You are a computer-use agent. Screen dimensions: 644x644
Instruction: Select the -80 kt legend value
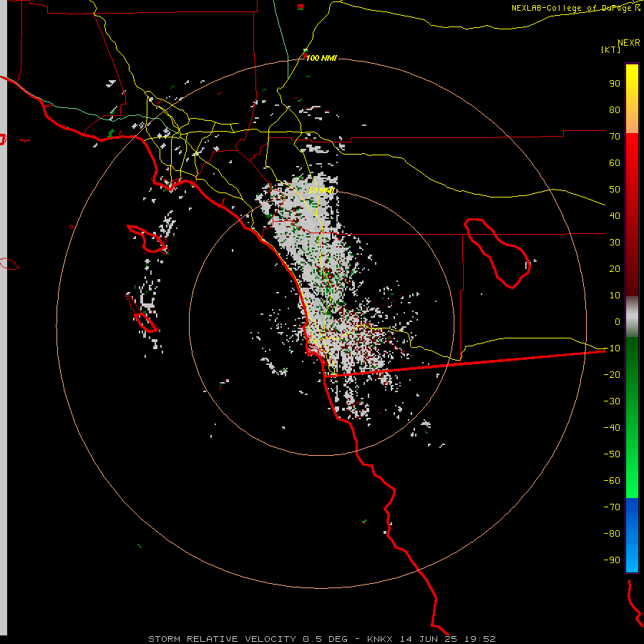[612, 534]
